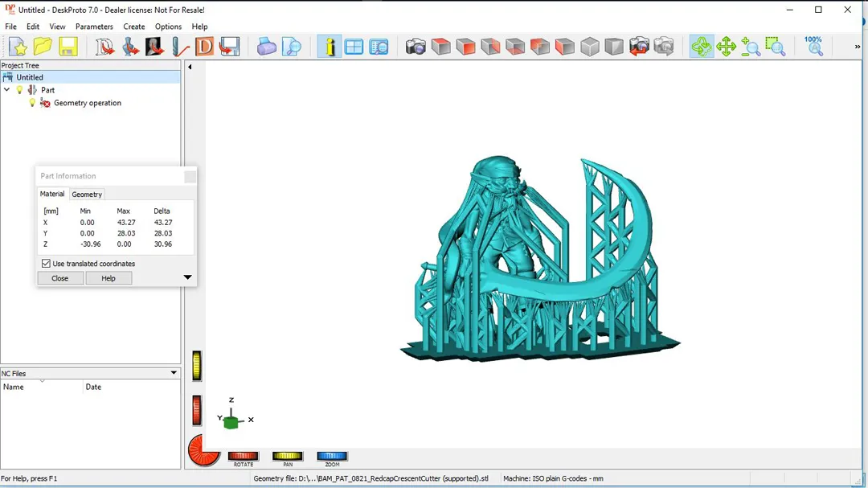Open the Options menu
Screen dimensions: 868x488
click(168, 27)
